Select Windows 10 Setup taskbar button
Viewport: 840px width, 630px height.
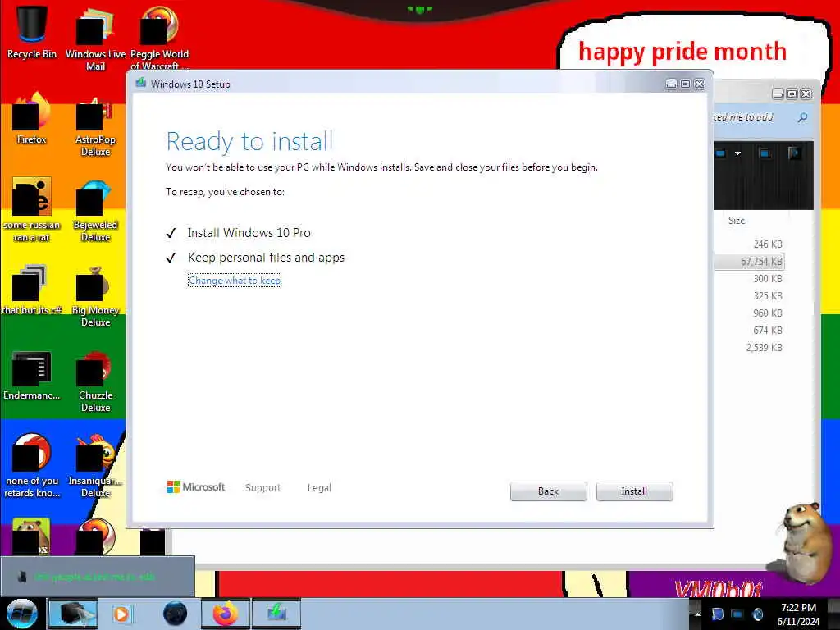point(276,614)
